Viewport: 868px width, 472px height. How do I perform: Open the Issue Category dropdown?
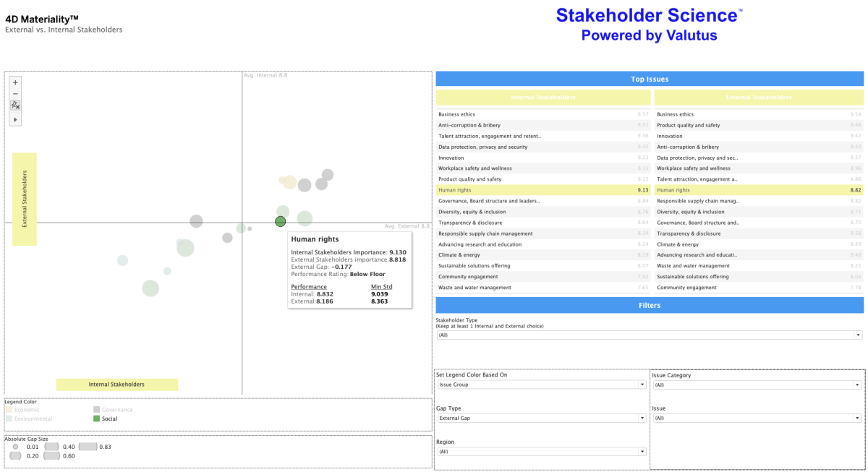[x=756, y=385]
